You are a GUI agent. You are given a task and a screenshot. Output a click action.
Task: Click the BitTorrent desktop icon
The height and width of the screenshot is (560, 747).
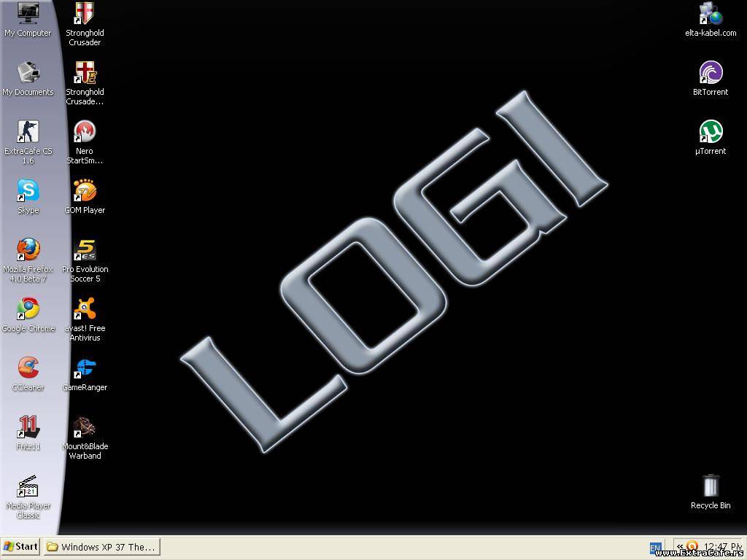click(x=711, y=73)
